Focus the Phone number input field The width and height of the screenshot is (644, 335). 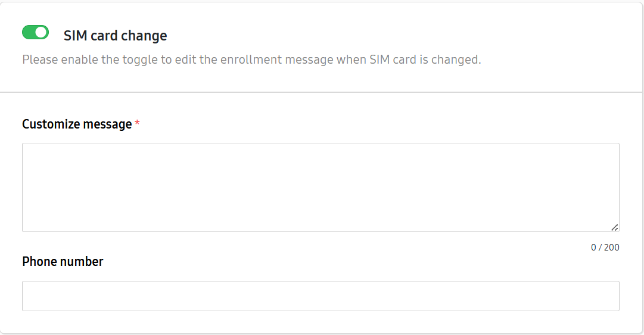tap(321, 296)
